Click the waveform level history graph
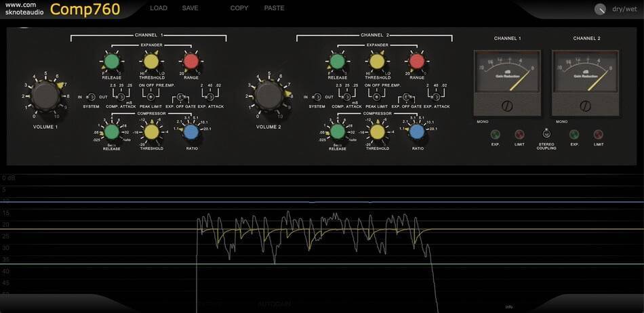This screenshot has width=644, height=313. click(322, 242)
